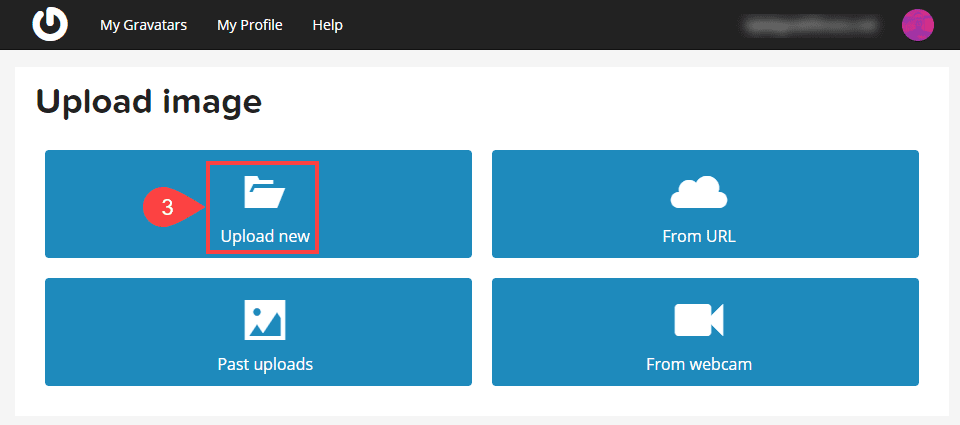Select the 'Upload new' text label
960x425 pixels.
(x=265, y=238)
